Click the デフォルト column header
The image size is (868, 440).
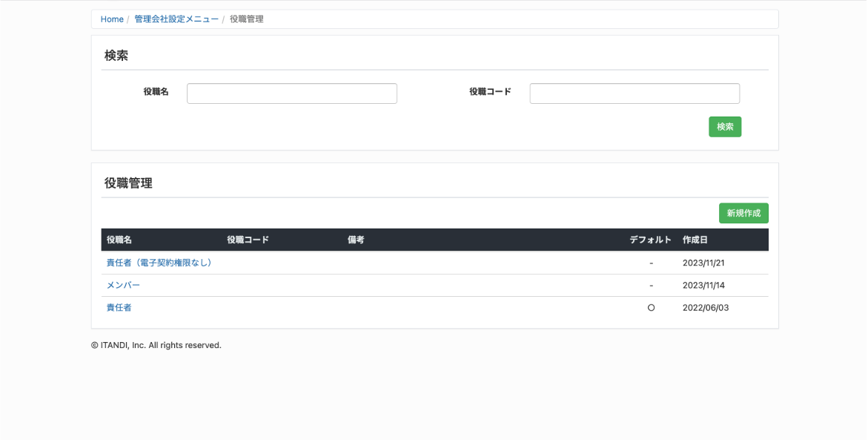[651, 240]
